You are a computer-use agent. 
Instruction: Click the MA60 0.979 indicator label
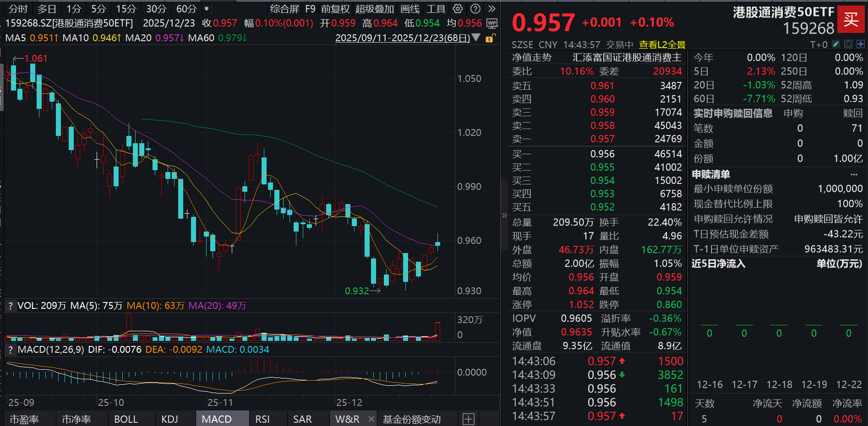(x=217, y=38)
